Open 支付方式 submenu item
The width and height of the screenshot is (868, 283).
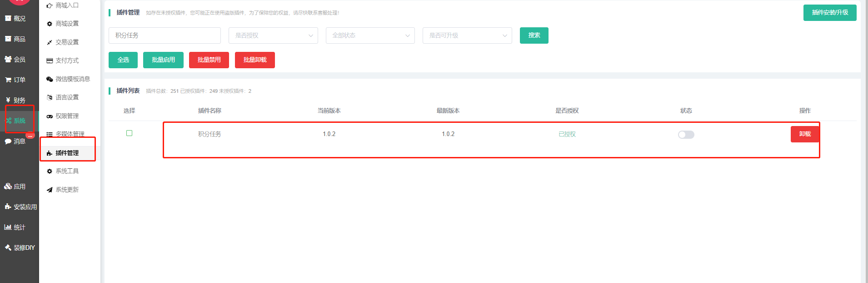pos(67,61)
